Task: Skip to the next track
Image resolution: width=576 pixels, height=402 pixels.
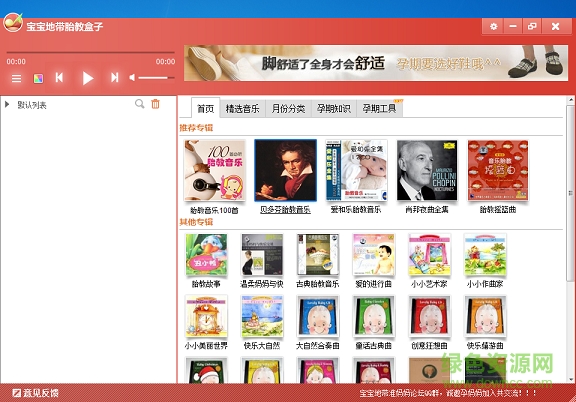Action: tap(115, 78)
